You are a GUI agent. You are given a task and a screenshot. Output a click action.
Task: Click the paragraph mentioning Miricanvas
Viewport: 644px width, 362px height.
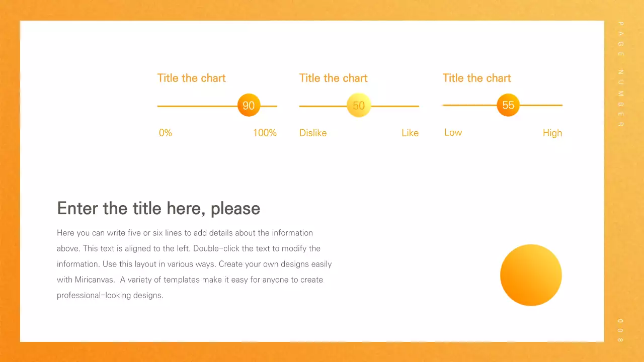click(x=194, y=264)
